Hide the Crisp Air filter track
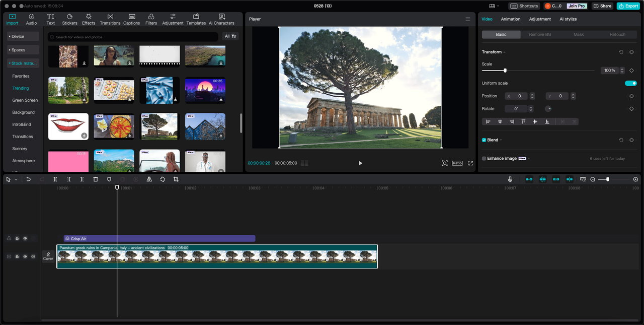Screen dimensions: 644x325 pyautogui.click(x=25, y=238)
